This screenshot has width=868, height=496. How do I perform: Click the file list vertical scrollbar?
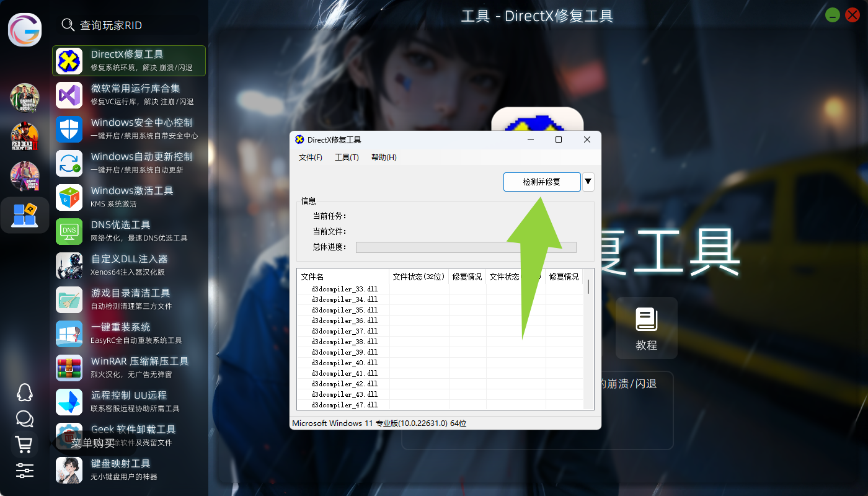tap(588, 287)
